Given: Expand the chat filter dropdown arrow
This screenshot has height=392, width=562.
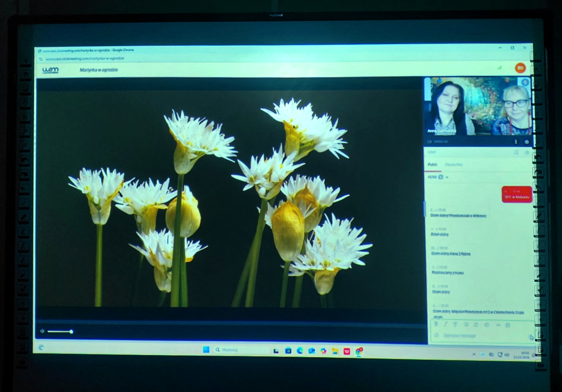Looking at the screenshot, I should pyautogui.click(x=447, y=178).
